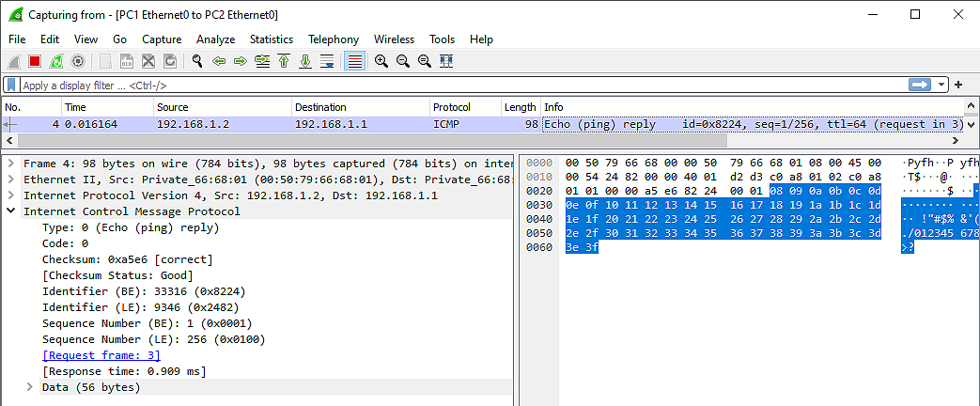This screenshot has height=406, width=980.
Task: Click the packet list horizontal scrollbar
Action: coord(470,140)
